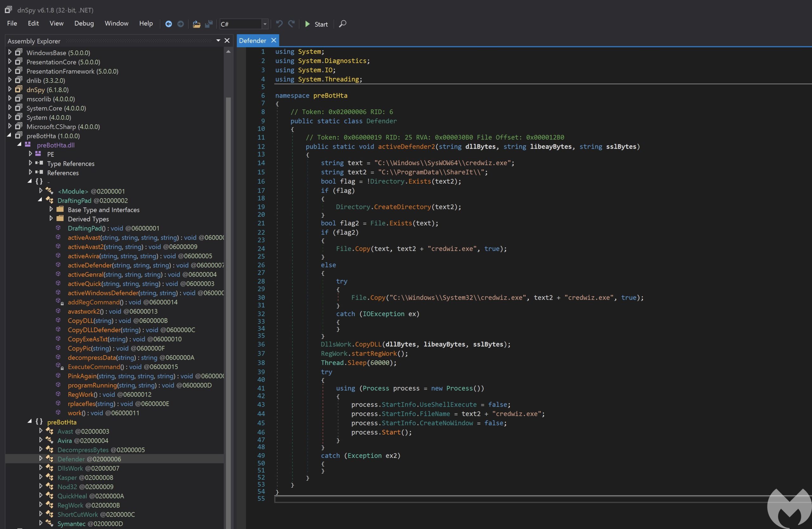
Task: Click the Undo toolbar icon
Action: [279, 23]
